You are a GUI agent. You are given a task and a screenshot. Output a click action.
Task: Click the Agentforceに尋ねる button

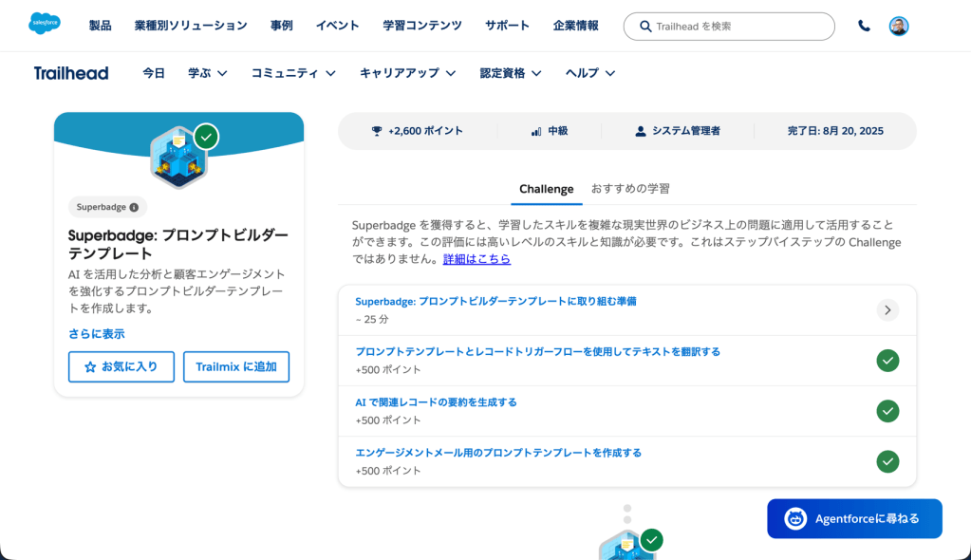(854, 518)
